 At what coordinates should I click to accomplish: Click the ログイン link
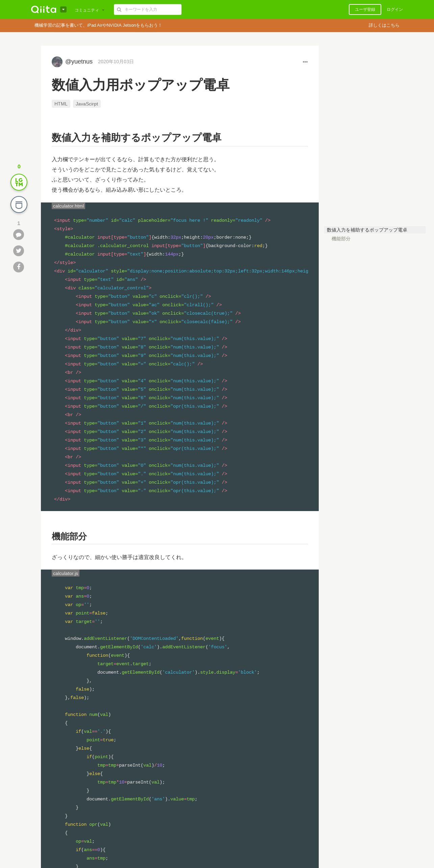click(x=395, y=9)
